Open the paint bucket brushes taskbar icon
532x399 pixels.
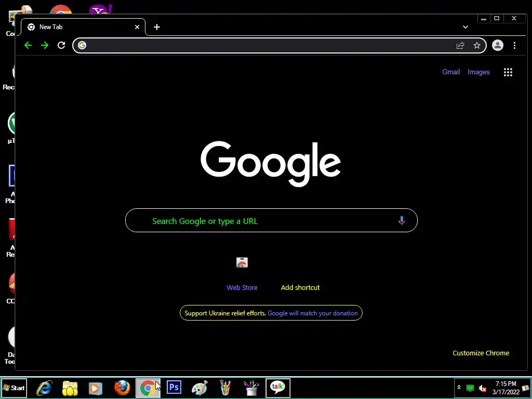click(x=251, y=388)
